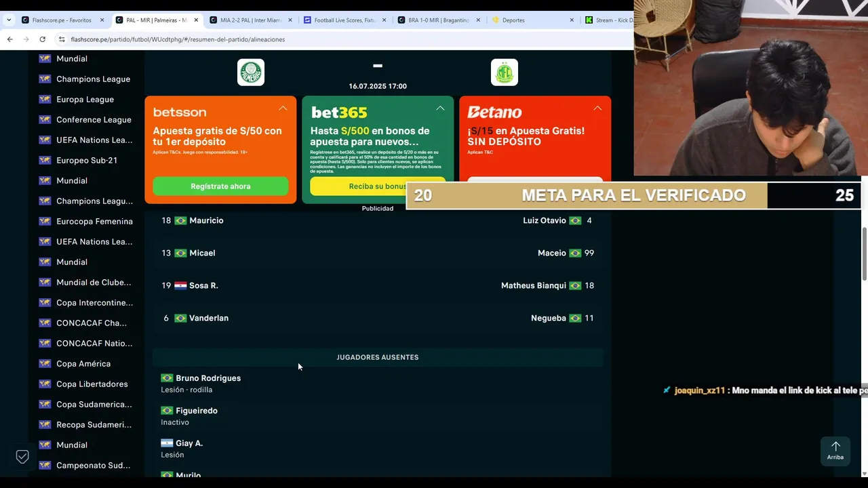Screen dimensions: 868x488
Task: Close the MIA 2-2 PAL tab
Action: pyautogui.click(x=290, y=20)
